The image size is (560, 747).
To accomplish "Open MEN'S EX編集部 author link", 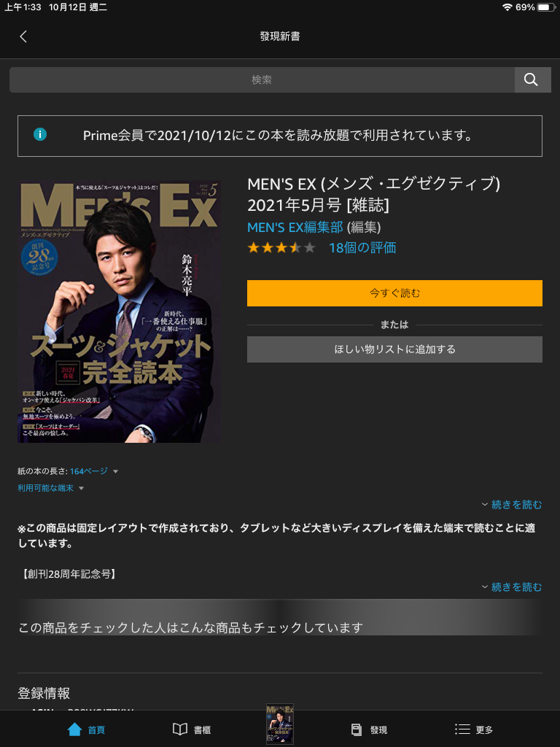I will click(x=295, y=228).
